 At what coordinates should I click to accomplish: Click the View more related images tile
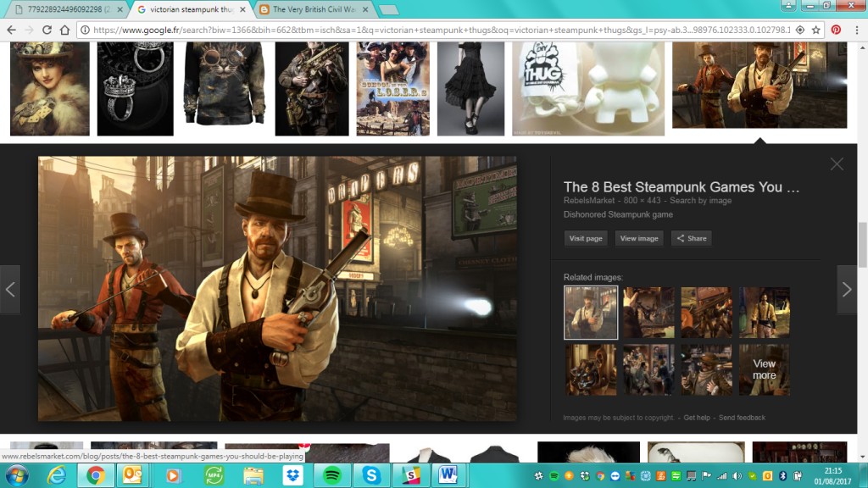(x=765, y=369)
